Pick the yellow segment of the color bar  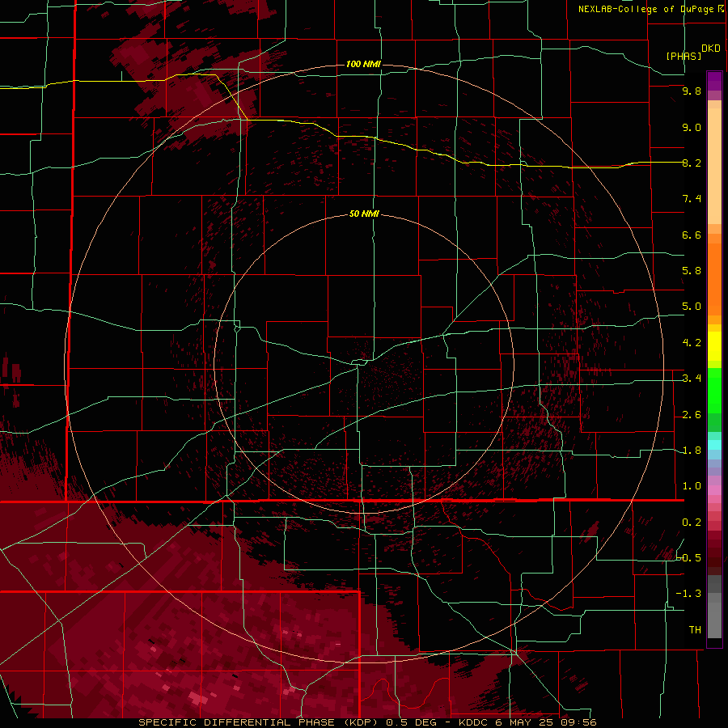pyautogui.click(x=714, y=346)
